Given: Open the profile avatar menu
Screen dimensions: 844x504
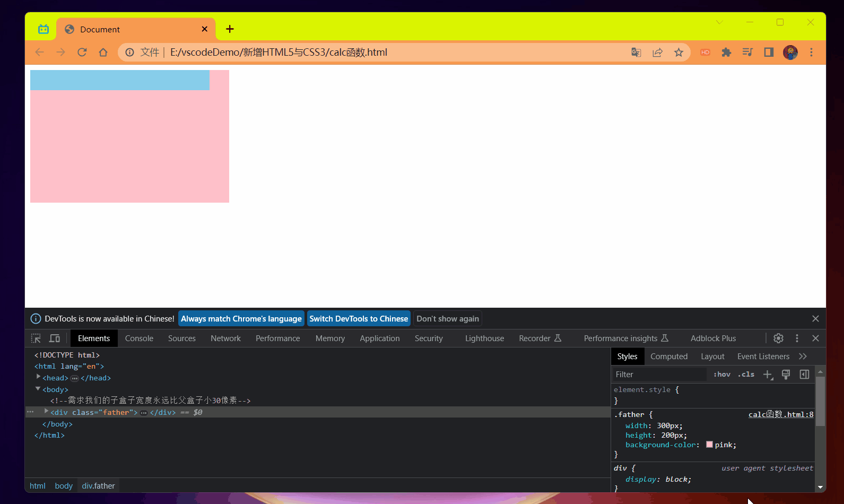Looking at the screenshot, I should (x=790, y=52).
